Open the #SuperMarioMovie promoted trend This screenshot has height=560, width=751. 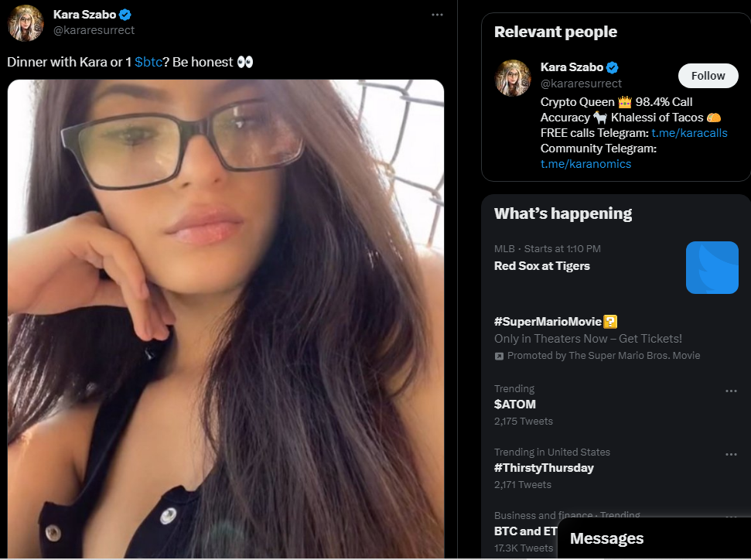click(616, 338)
